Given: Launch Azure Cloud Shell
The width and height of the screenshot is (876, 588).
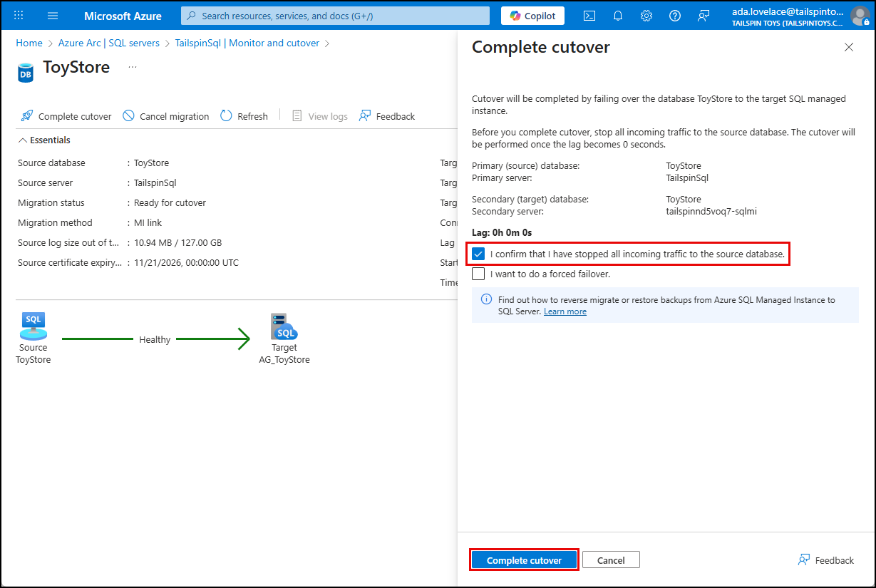Looking at the screenshot, I should coord(589,15).
